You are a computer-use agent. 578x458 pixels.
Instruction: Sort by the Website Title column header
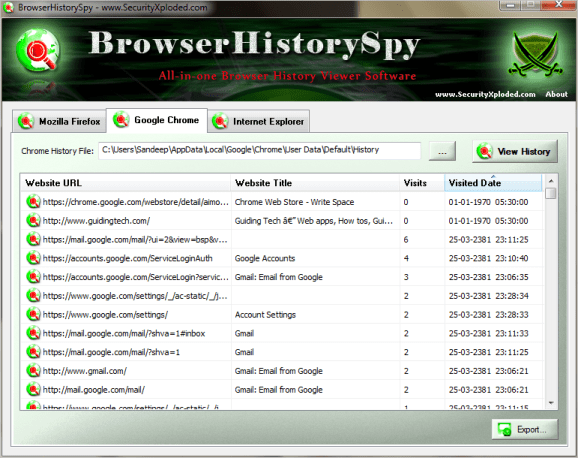coord(315,183)
